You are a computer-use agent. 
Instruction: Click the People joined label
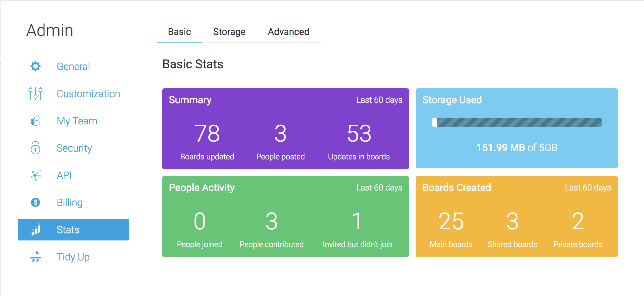[200, 244]
